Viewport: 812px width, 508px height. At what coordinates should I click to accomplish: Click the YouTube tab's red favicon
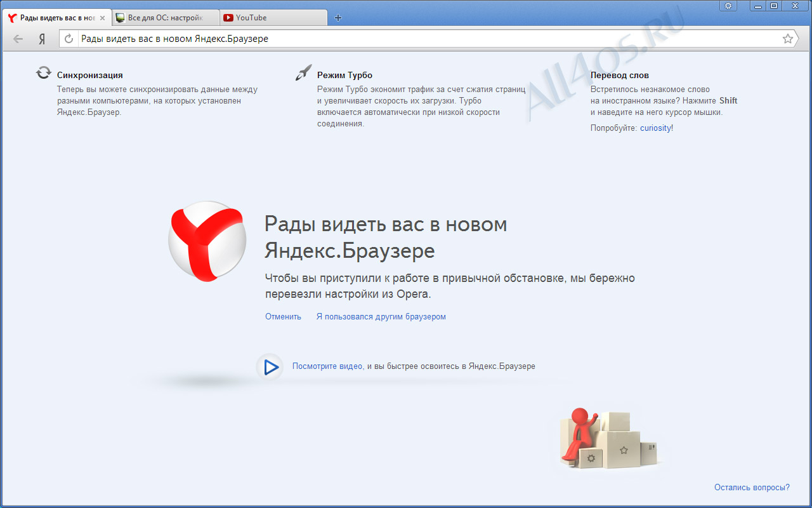(228, 18)
